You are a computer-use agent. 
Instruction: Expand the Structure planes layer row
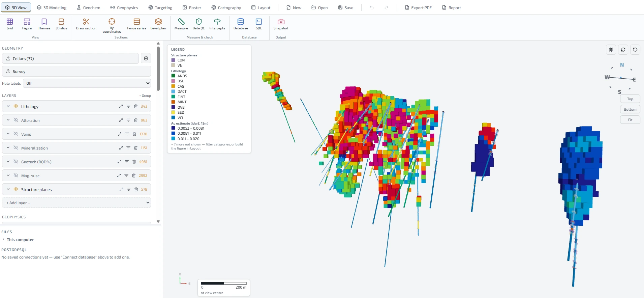pyautogui.click(x=8, y=189)
